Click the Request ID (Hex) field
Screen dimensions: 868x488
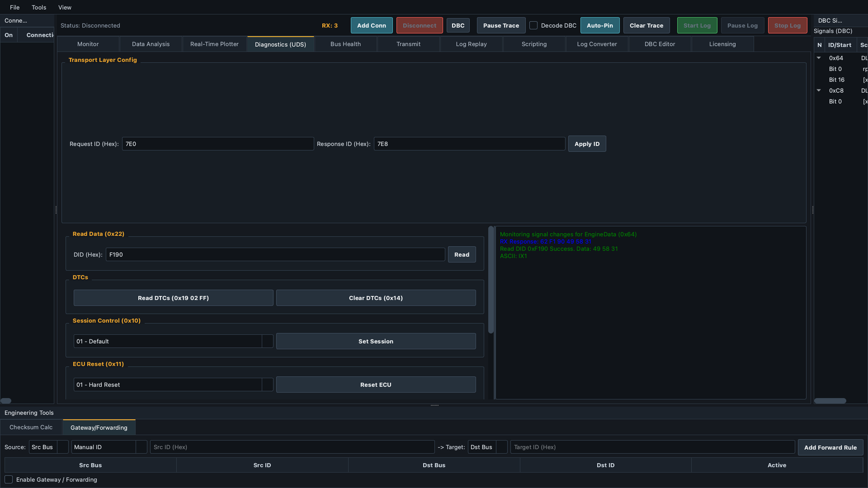pos(218,144)
